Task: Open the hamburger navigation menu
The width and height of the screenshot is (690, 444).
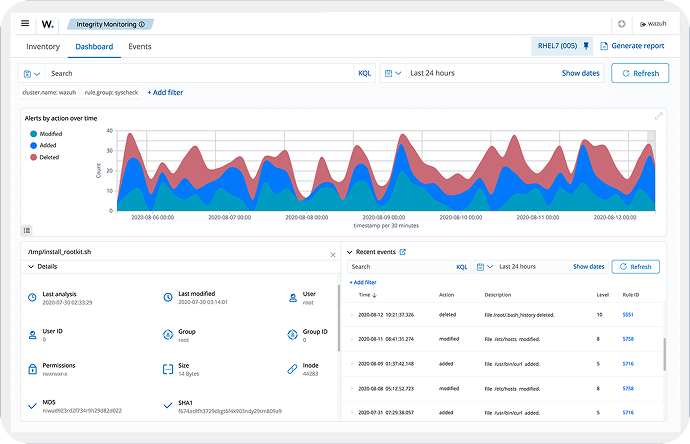Action: (25, 23)
